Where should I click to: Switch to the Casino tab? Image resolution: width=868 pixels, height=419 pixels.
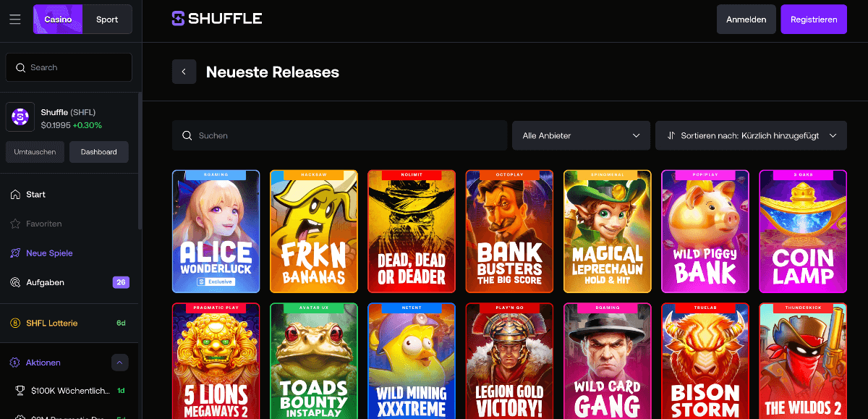58,20
